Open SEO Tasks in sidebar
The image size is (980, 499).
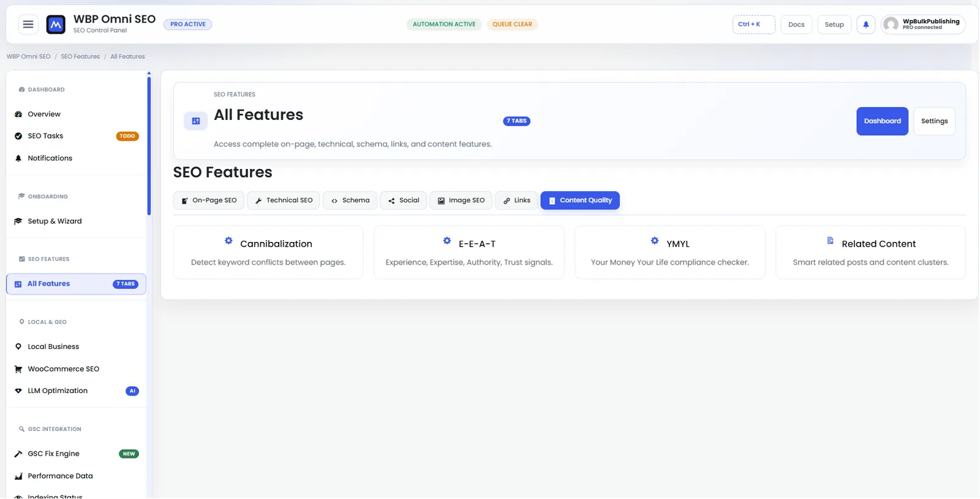tap(77, 136)
